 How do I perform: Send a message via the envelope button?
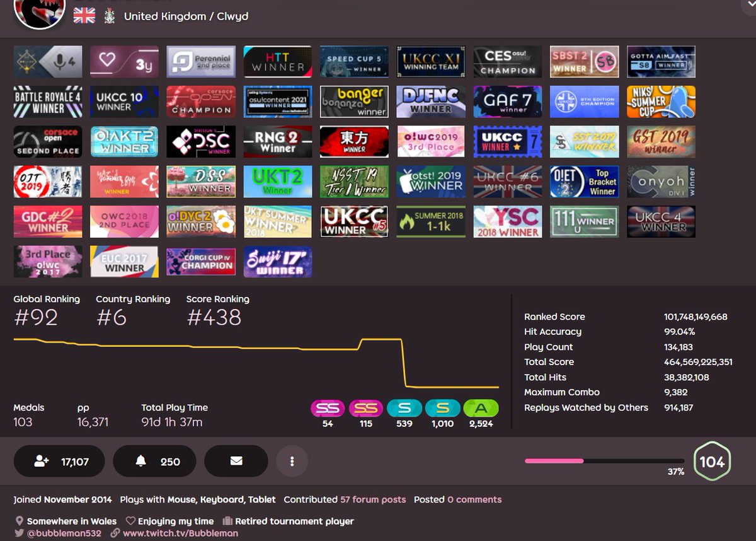tap(236, 462)
